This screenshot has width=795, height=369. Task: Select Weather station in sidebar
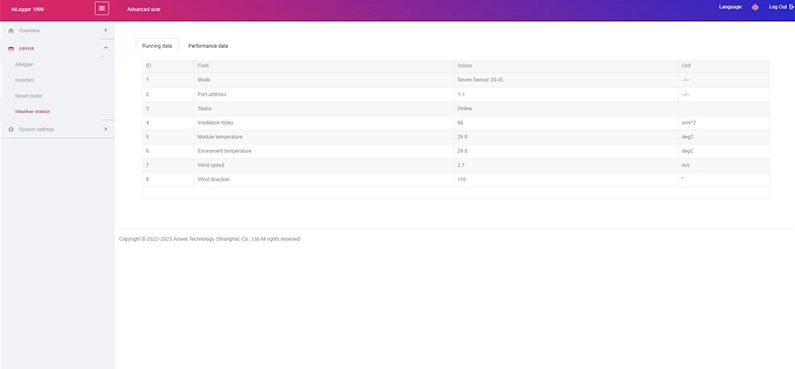[x=32, y=112]
